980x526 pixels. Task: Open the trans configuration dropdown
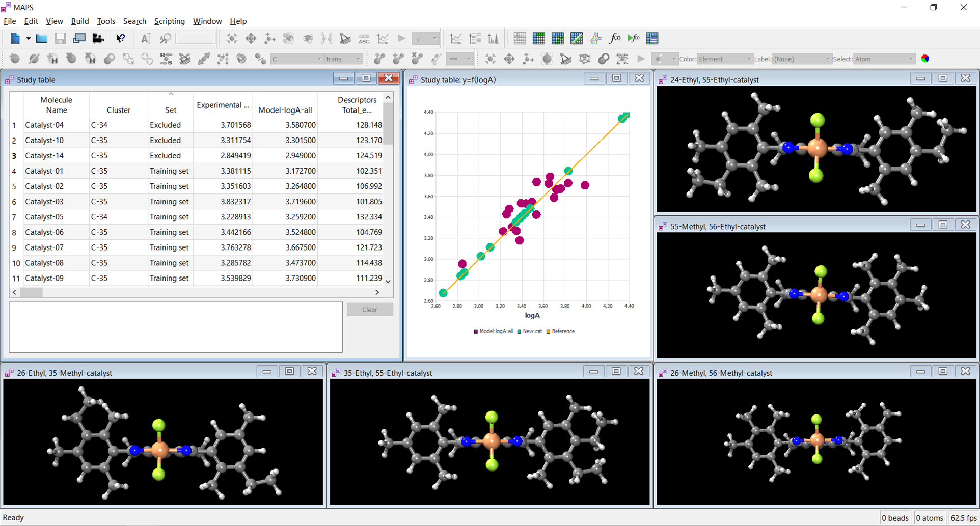click(343, 59)
